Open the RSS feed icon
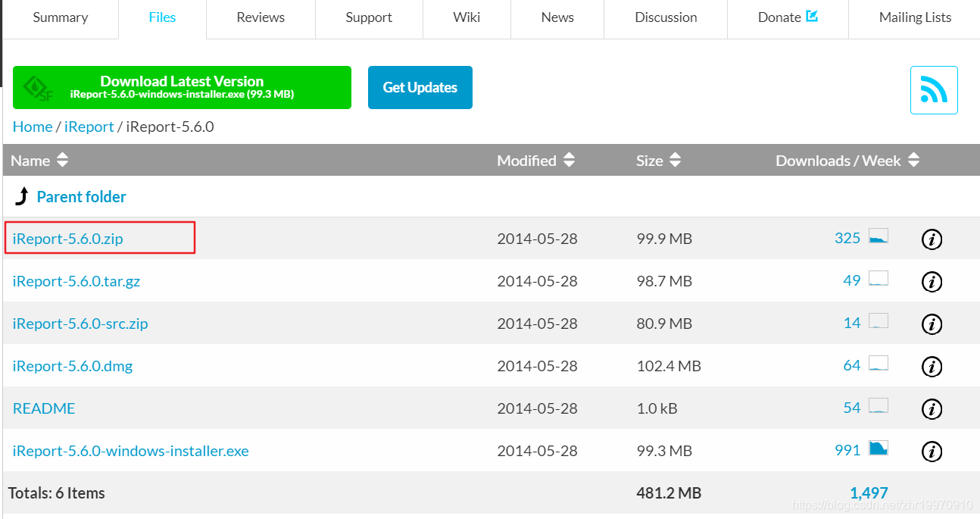This screenshot has width=980, height=519. coord(934,90)
